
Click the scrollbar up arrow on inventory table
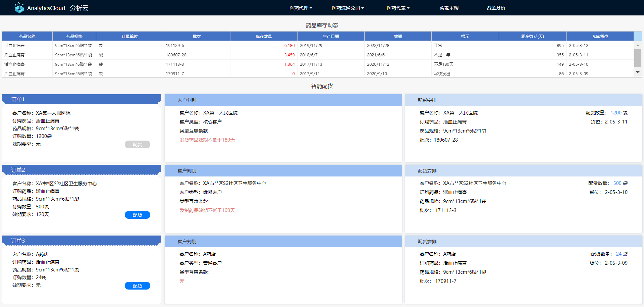point(638,45)
